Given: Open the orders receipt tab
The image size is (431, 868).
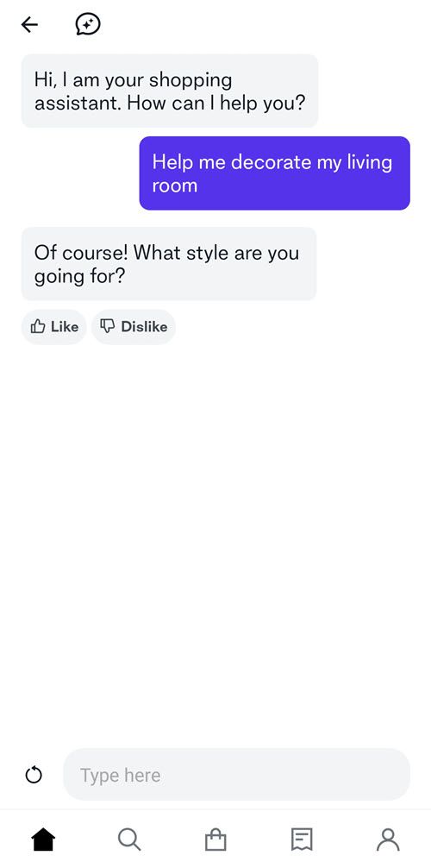Looking at the screenshot, I should 302,840.
